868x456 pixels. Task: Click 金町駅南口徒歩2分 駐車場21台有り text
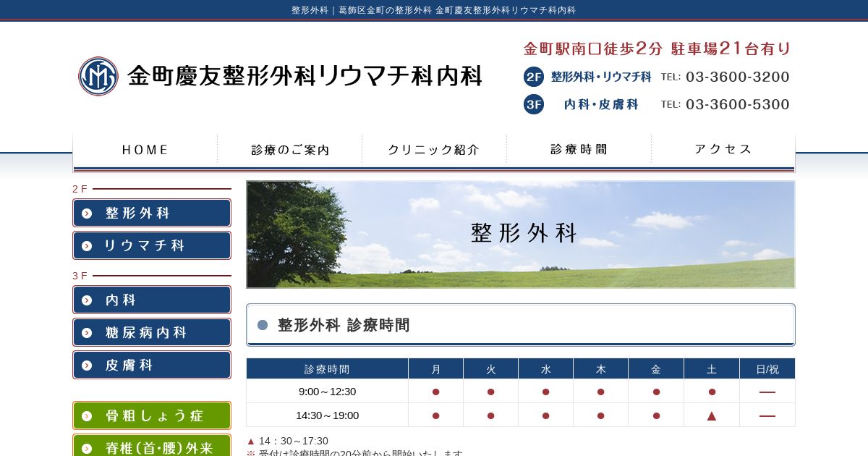click(658, 48)
